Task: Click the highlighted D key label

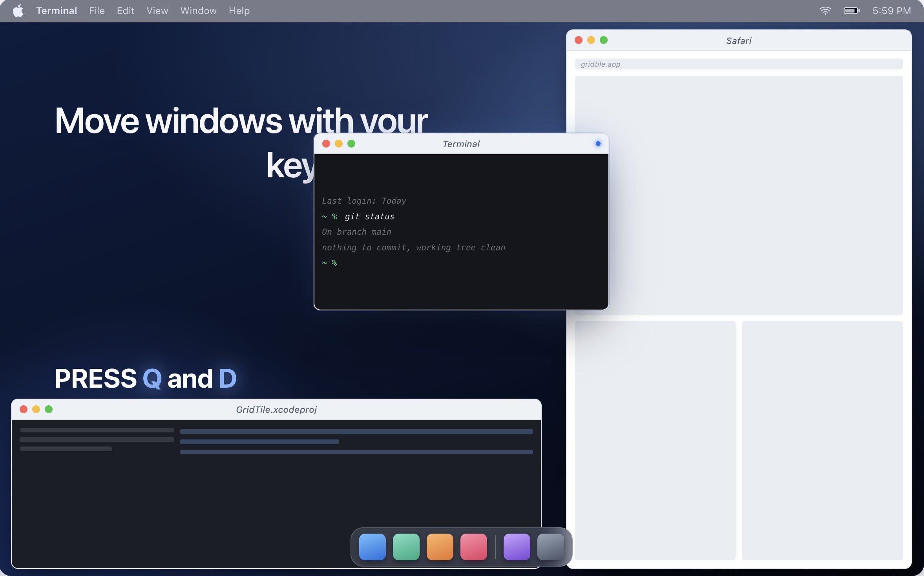Action: tap(228, 379)
